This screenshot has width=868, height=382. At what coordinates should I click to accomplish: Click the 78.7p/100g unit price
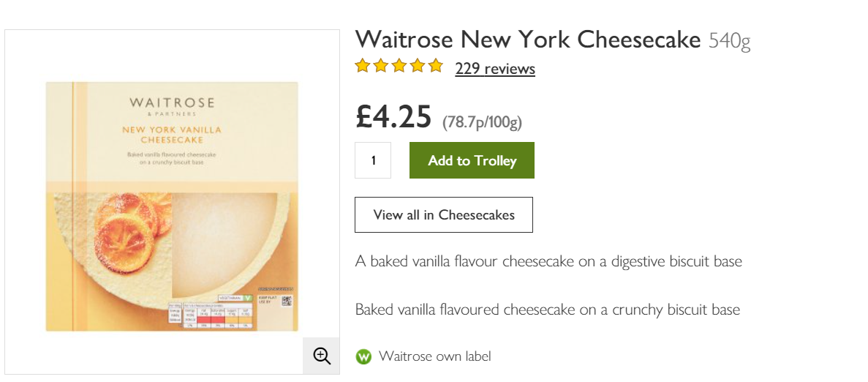[482, 122]
